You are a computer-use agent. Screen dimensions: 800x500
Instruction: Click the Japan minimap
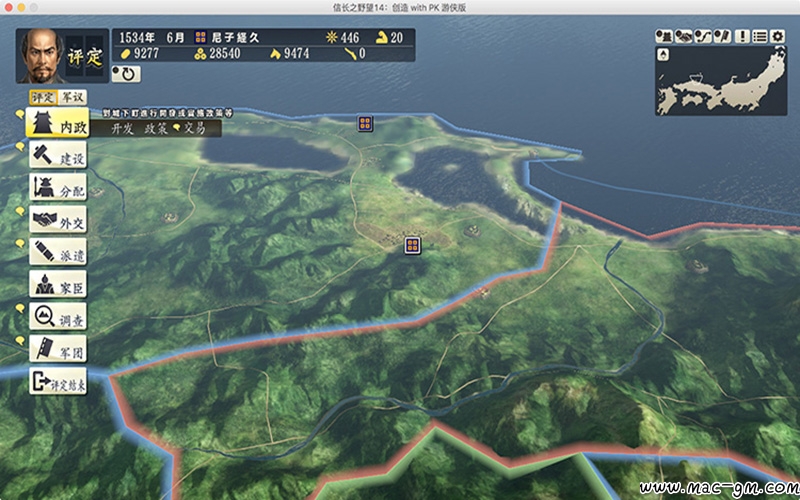point(721,81)
